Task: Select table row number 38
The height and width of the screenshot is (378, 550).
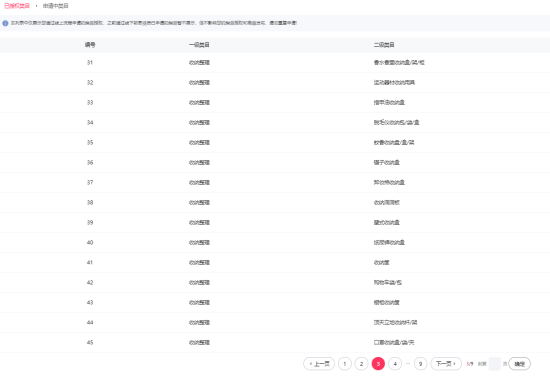Action: click(275, 202)
